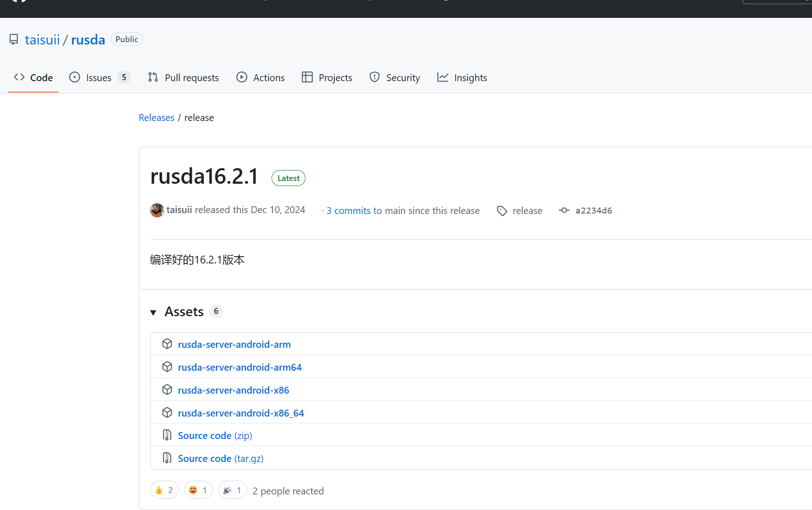Download rusda-server-android-arm64

(x=240, y=367)
